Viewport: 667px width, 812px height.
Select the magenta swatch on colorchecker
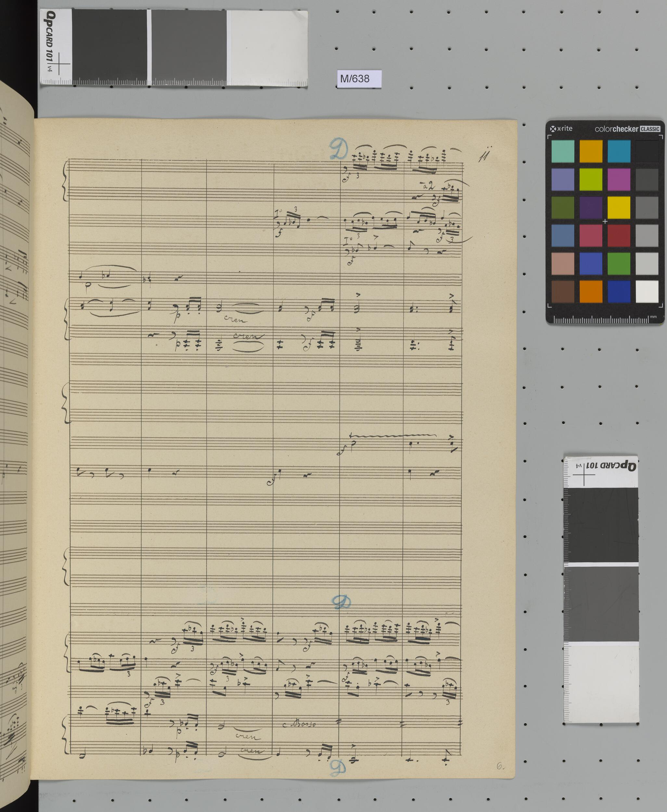click(x=619, y=179)
